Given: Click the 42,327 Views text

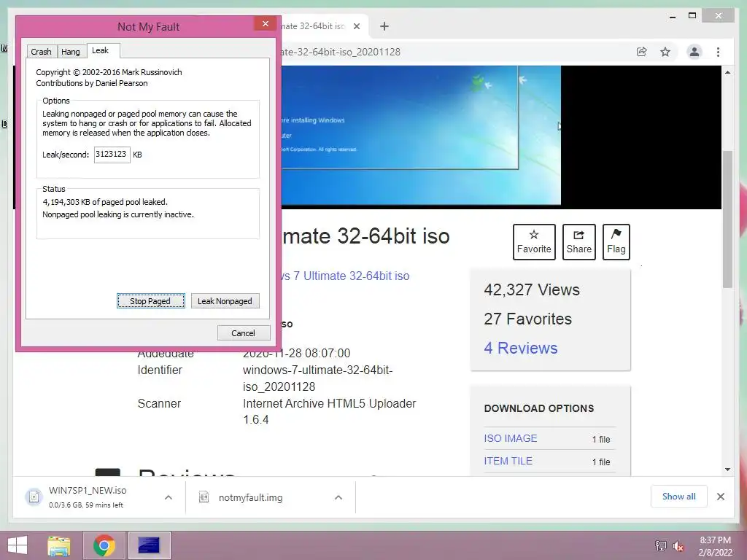Looking at the screenshot, I should click(x=532, y=289).
